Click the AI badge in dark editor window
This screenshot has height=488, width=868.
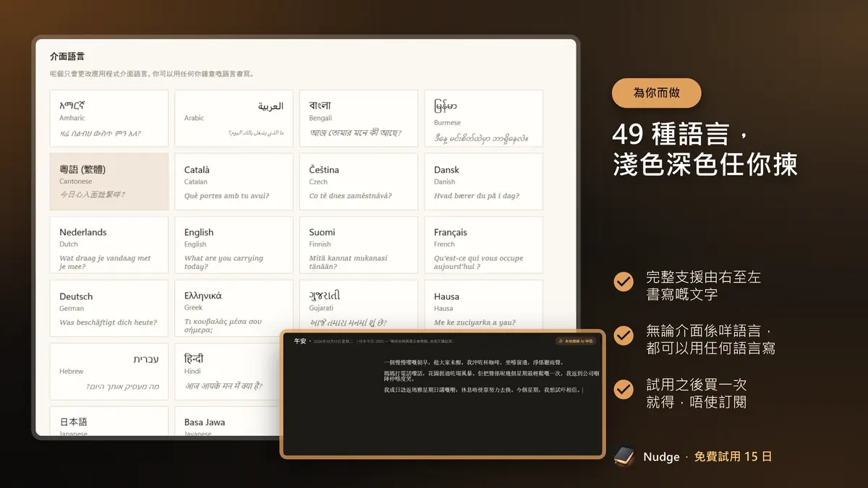click(x=576, y=341)
